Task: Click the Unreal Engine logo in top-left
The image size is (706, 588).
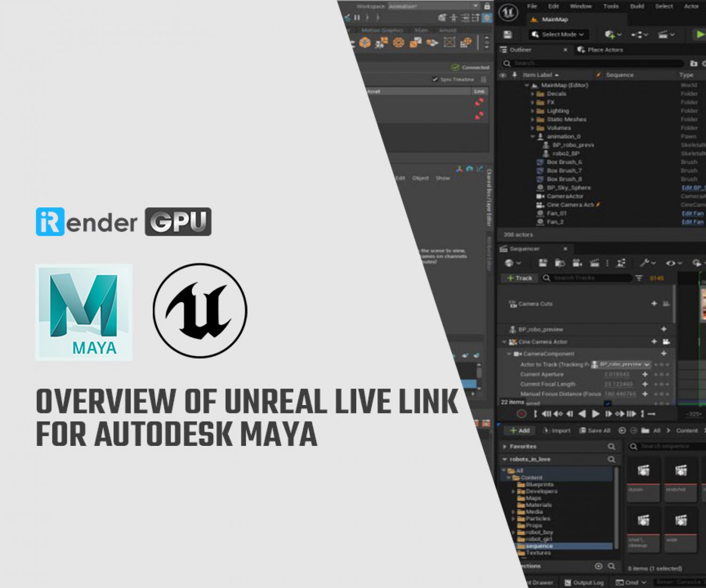Action: tap(508, 13)
